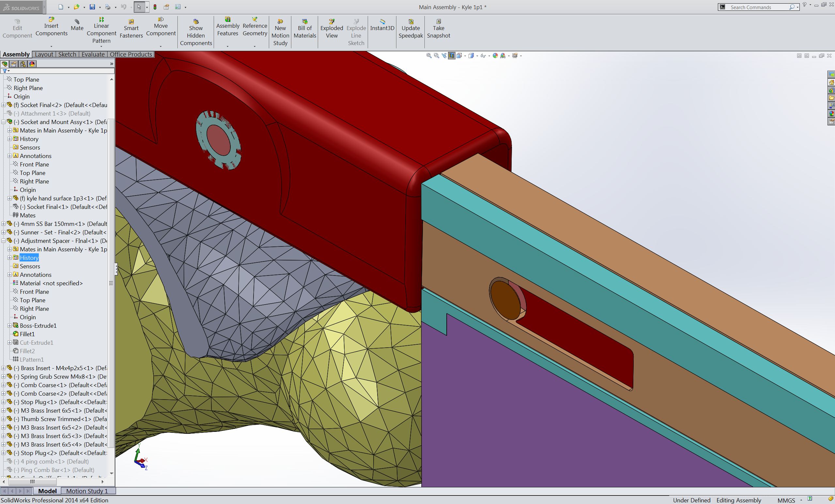Viewport: 835px width, 504px height.
Task: Expand Boss-Extrude1 feature node
Action: [x=10, y=325]
